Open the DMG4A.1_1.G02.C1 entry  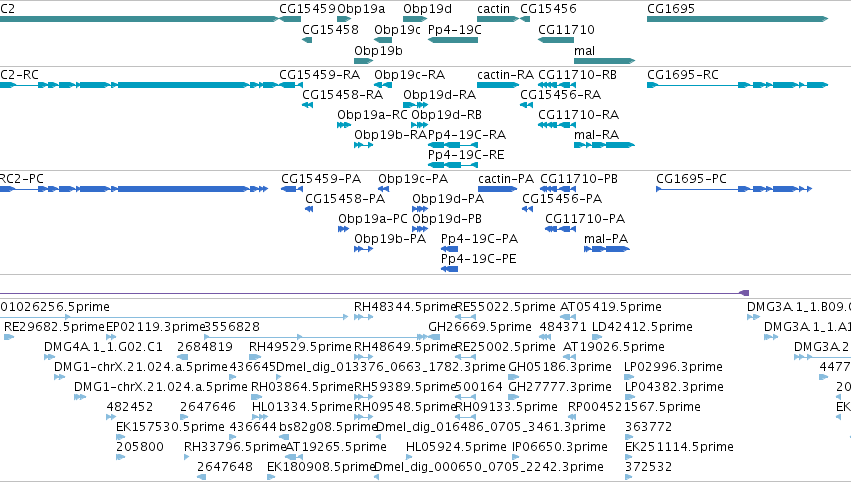[x=49, y=358]
